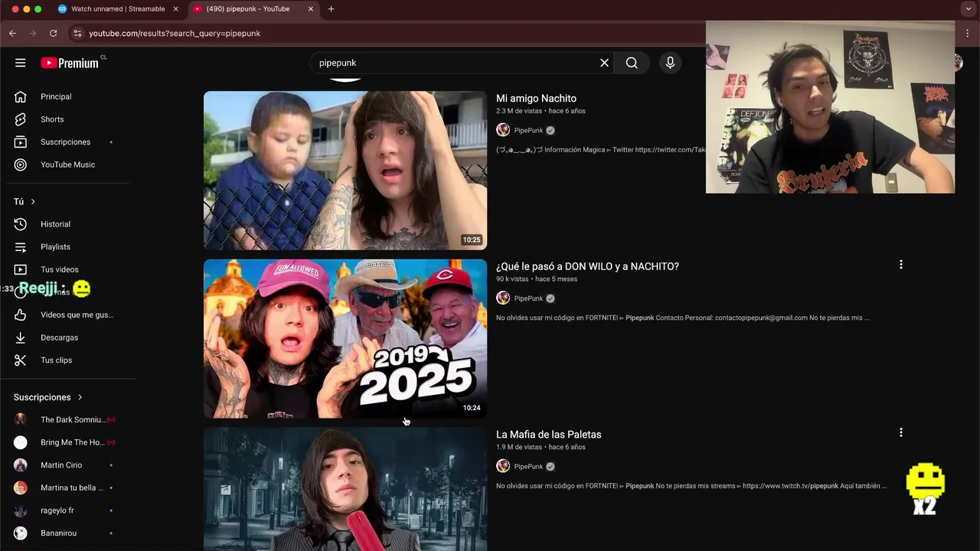Expand the Suscripciones section heading
This screenshot has width=980, height=551.
pyautogui.click(x=48, y=397)
